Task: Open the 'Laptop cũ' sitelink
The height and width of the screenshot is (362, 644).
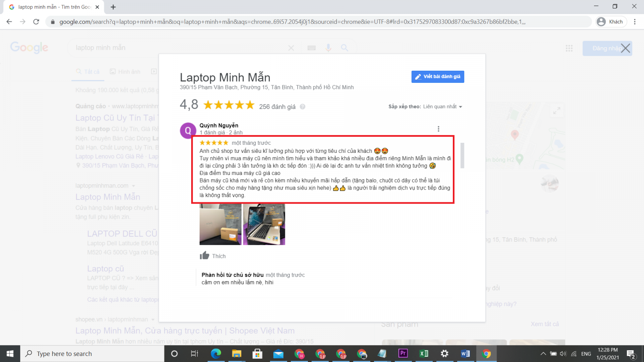Action: pos(105,269)
